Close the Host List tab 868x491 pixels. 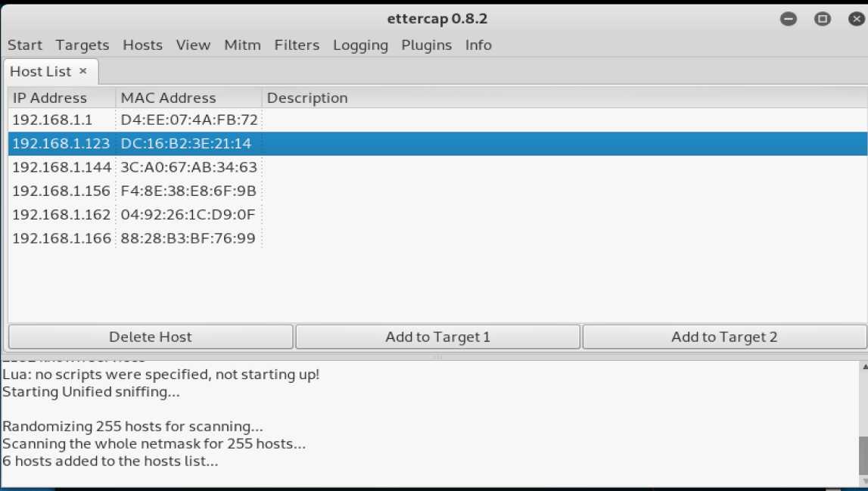pyautogui.click(x=83, y=71)
